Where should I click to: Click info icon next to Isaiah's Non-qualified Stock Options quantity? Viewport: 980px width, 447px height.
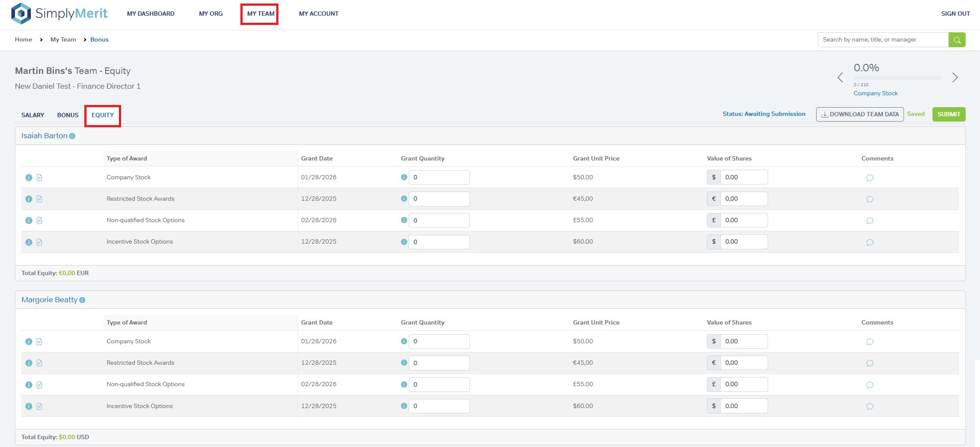tap(404, 220)
